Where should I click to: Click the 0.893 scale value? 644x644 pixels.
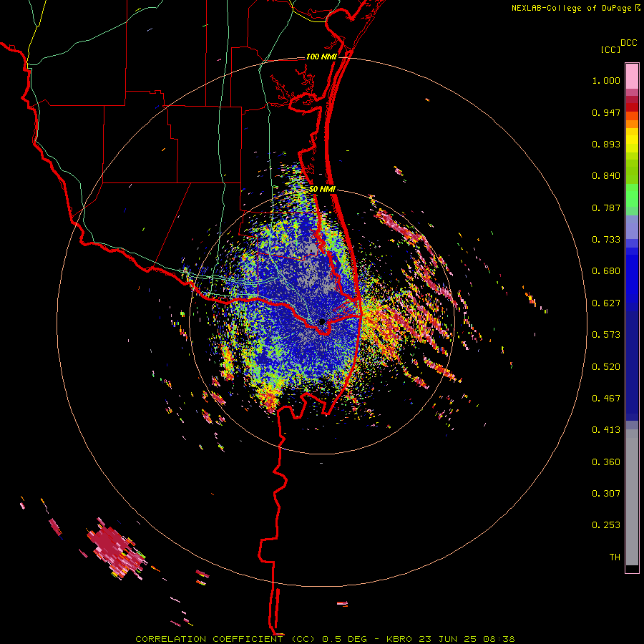point(606,144)
